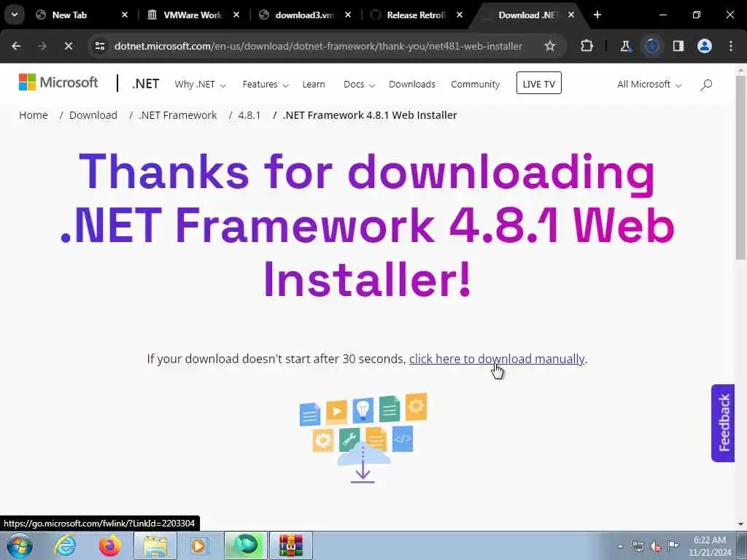Open the tab search chevron in the tab strip
This screenshot has height=560, width=747.
(x=15, y=15)
